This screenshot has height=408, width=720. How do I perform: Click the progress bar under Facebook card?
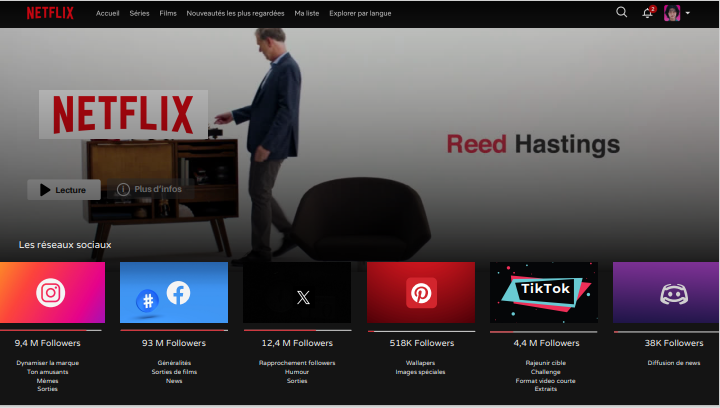pos(174,330)
